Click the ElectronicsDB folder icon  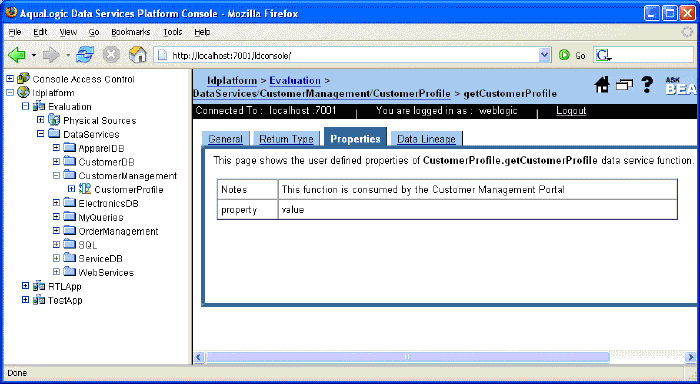click(x=70, y=203)
